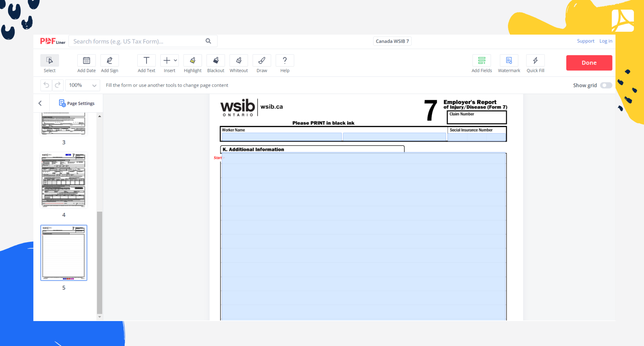Click the search magnifier icon
This screenshot has height=346, width=644.
[208, 41]
